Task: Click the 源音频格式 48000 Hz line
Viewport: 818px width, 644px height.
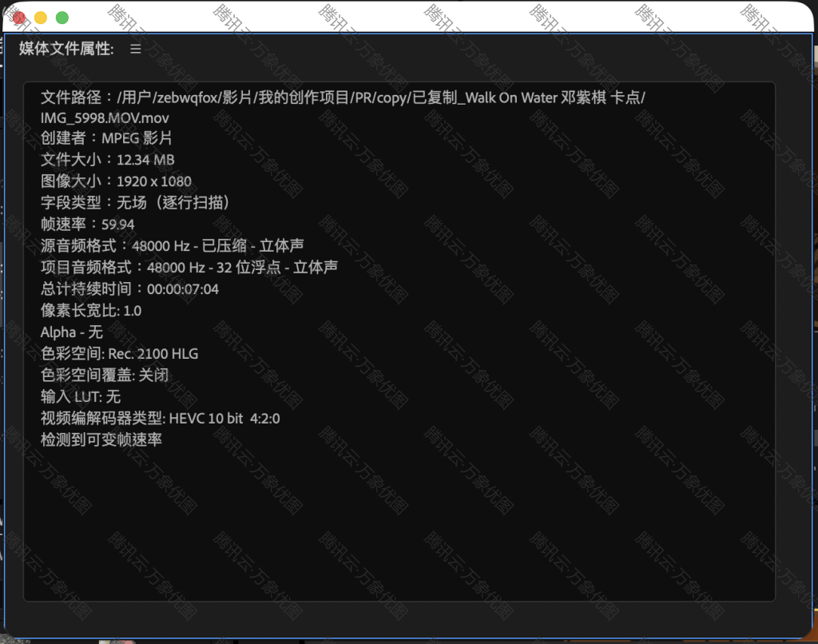Action: click(x=173, y=246)
